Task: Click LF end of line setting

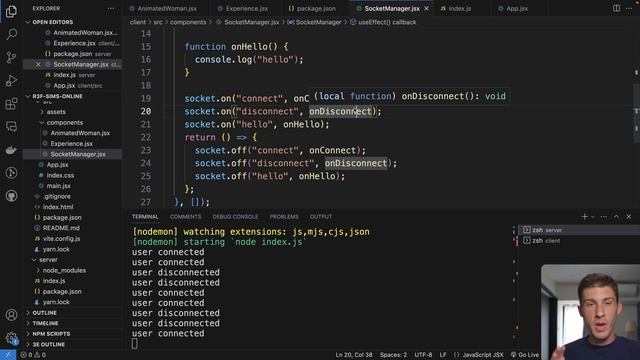Action: pos(443,355)
